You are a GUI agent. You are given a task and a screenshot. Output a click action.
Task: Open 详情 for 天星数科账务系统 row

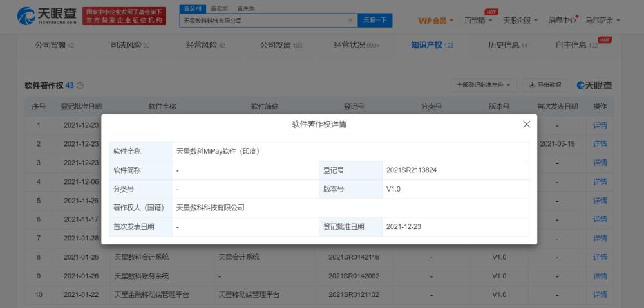(600, 276)
